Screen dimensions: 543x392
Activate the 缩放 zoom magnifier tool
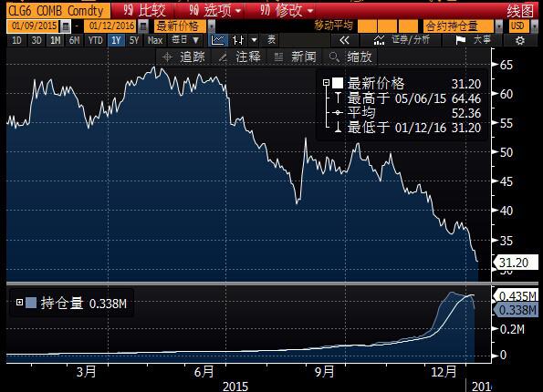pyautogui.click(x=350, y=57)
